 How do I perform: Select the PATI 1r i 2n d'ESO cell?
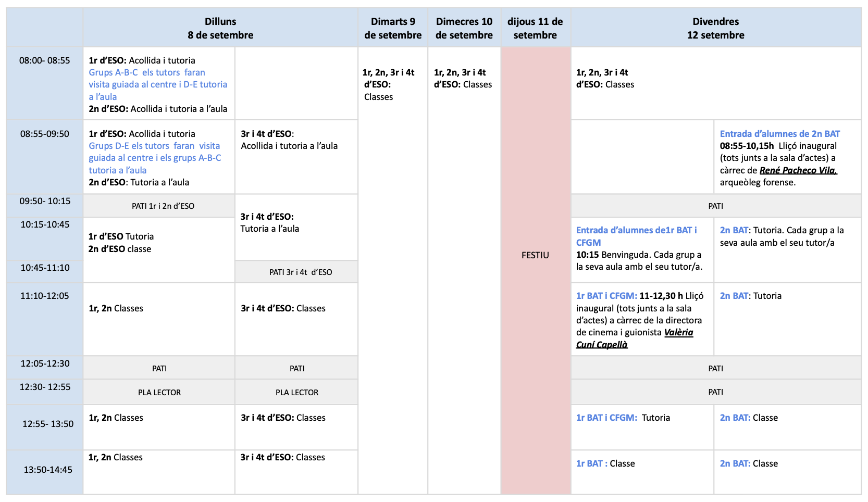click(163, 206)
